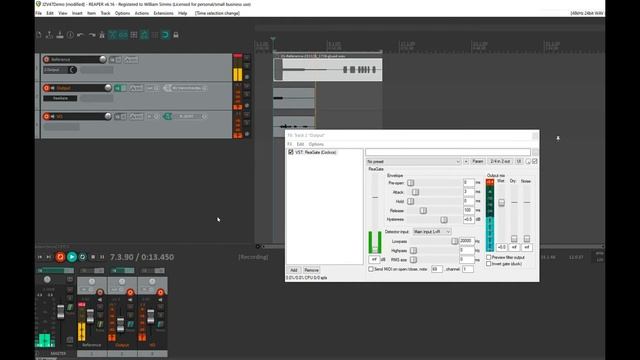Click the volume knob on Reference track

point(102,60)
